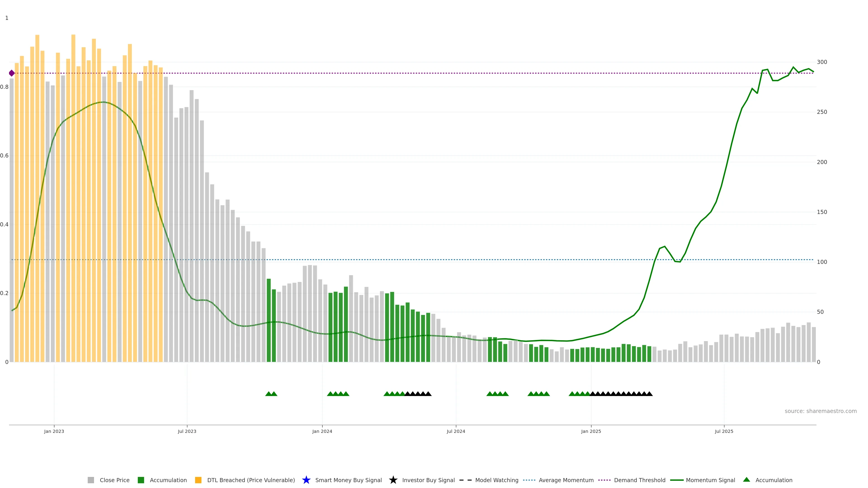Screen dimensions: 868x488
Task: Click the dotted Average Momentum legend line
Action: (529, 480)
